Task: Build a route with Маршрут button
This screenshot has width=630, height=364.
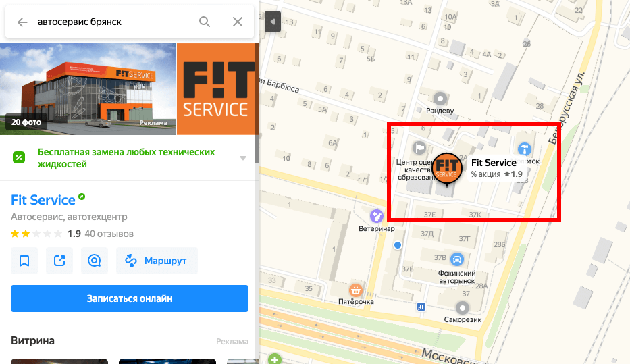Action: click(157, 261)
